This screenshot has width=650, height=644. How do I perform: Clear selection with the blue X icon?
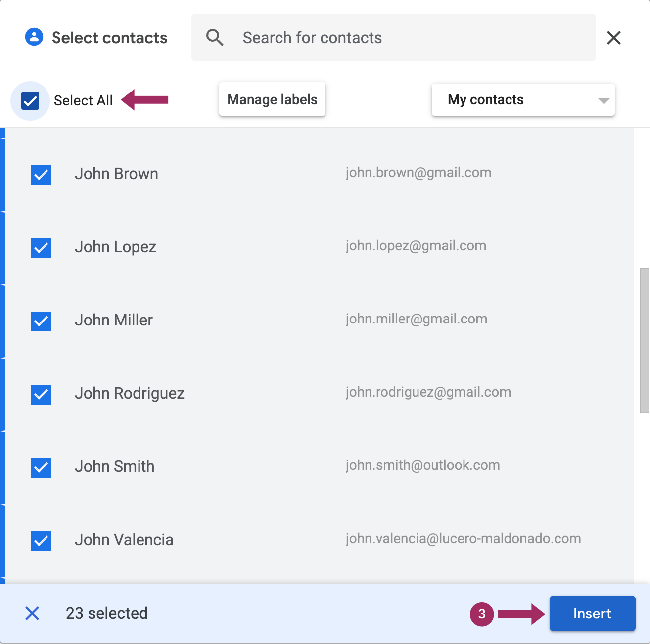click(32, 613)
